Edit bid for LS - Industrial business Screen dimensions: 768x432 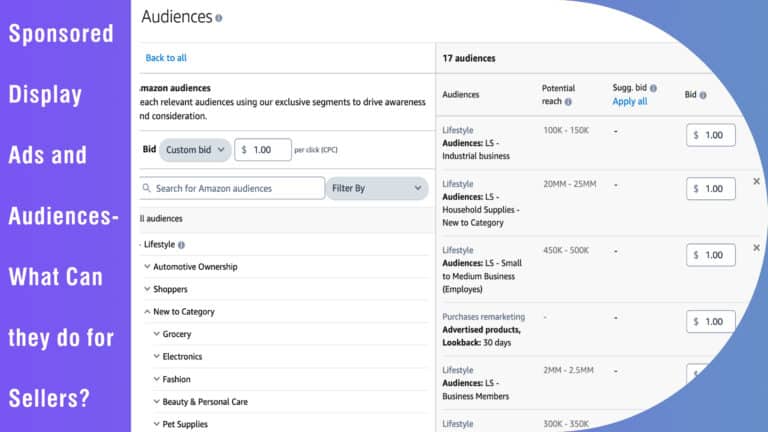pos(711,135)
